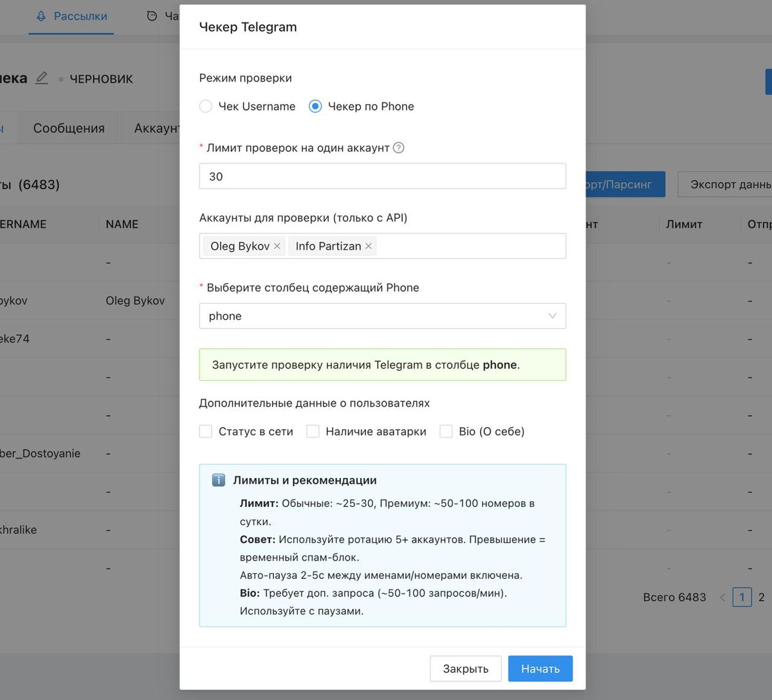772x700 pixels.
Task: Click the Лимит column header
Action: [x=684, y=224]
